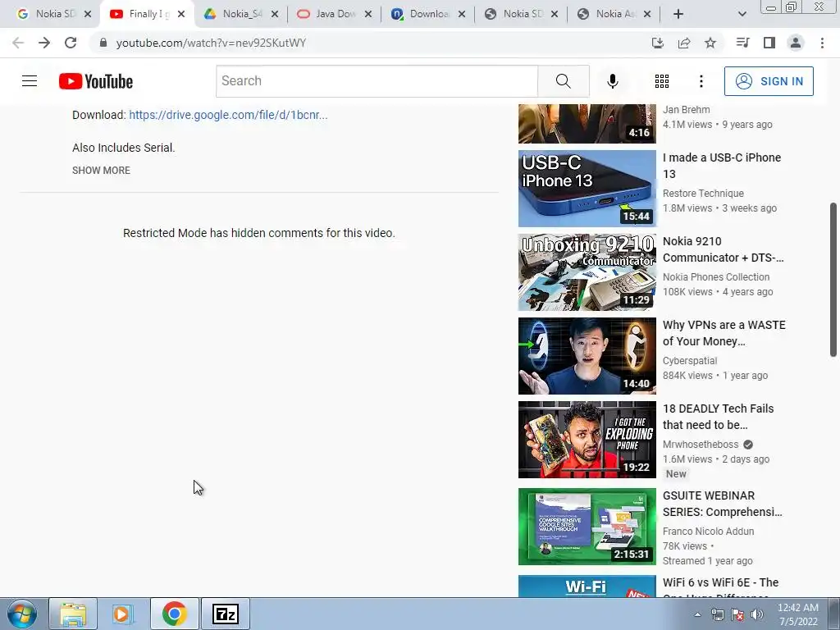This screenshot has height=630, width=840.
Task: Open the Windows Start button
Action: [22, 614]
